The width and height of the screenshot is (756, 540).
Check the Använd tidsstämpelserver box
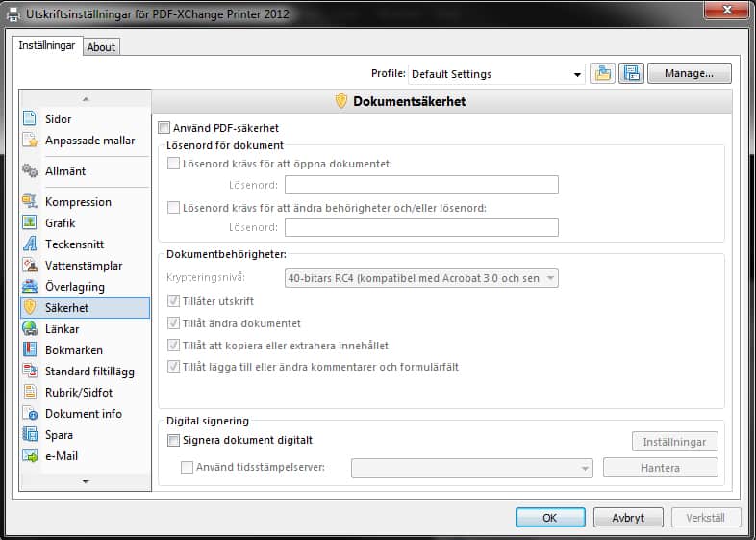click(x=187, y=467)
